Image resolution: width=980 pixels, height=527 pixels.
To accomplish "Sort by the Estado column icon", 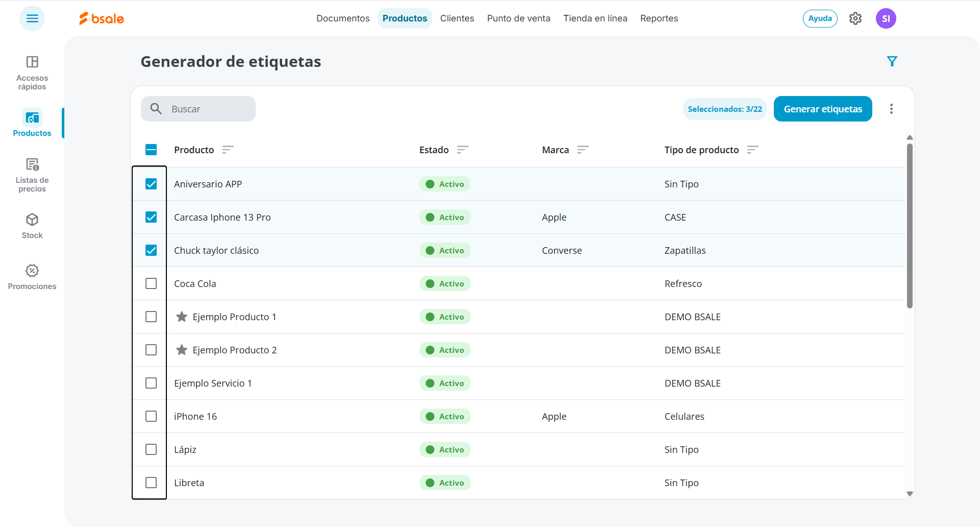I will (x=462, y=150).
